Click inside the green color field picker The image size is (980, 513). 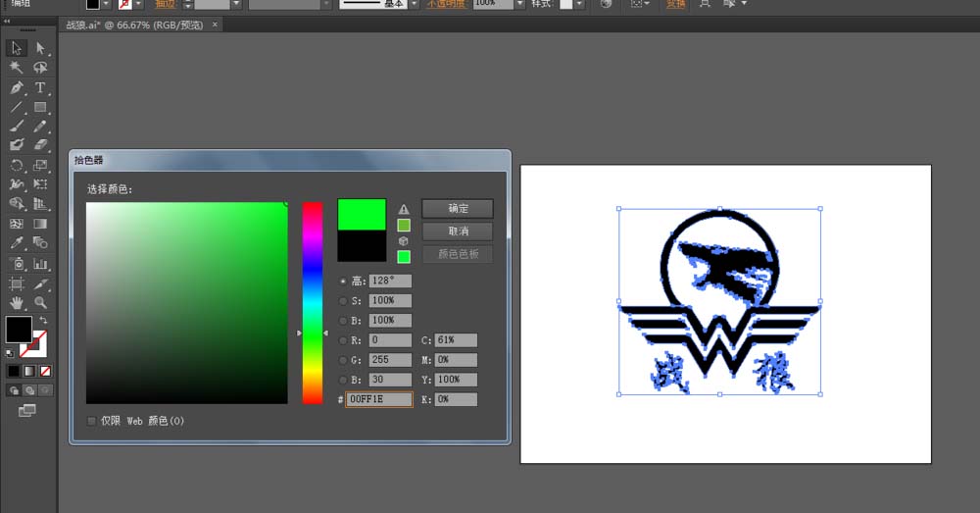pyautogui.click(x=187, y=303)
